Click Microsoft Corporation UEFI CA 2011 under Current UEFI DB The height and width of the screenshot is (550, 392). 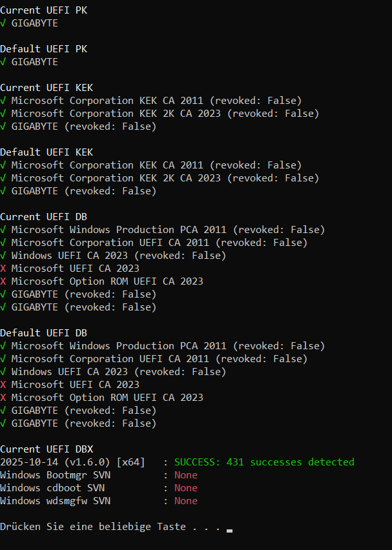110,243
